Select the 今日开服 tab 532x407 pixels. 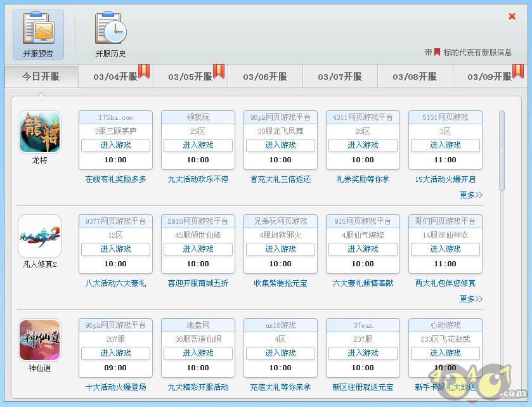(x=41, y=77)
